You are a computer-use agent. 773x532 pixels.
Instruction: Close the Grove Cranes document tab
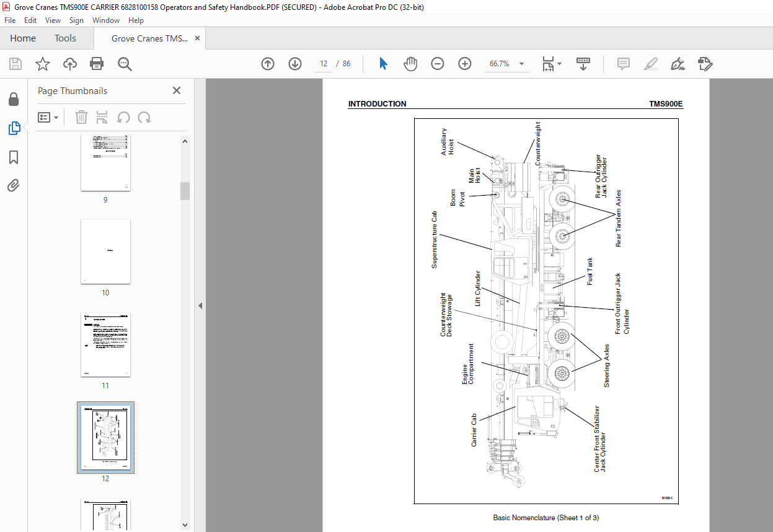point(197,38)
